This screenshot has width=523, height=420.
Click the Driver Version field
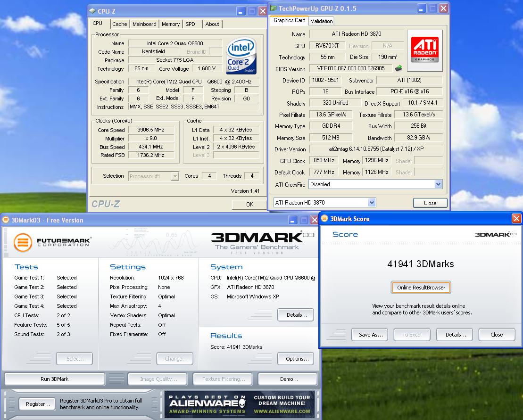[376, 149]
